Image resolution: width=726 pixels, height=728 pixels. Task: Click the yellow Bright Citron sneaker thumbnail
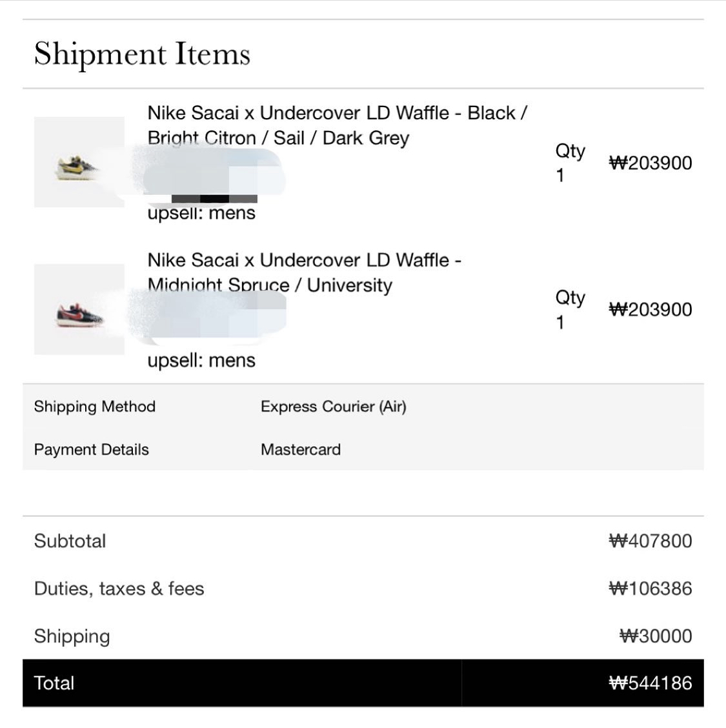(79, 163)
